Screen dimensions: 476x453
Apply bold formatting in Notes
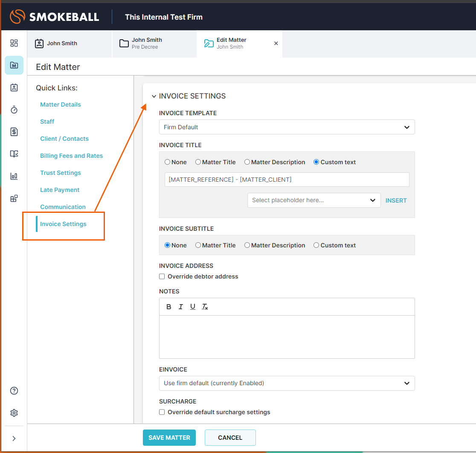pyautogui.click(x=169, y=307)
